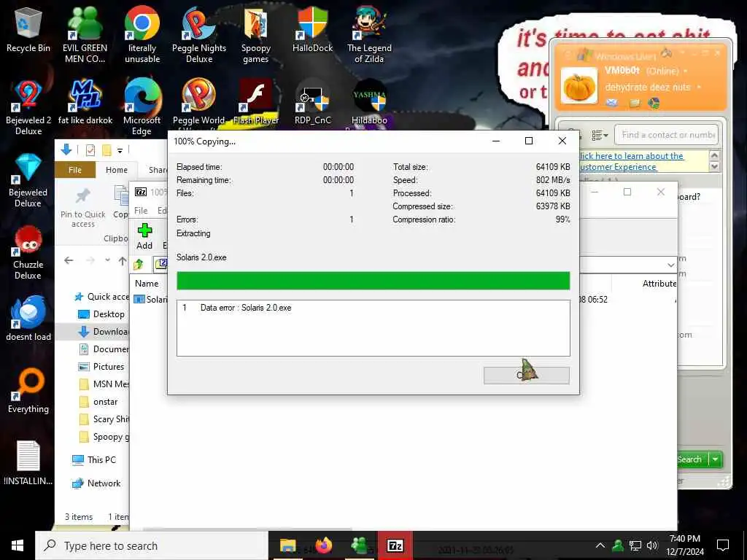Open the VM0b0t online status dropdown
The height and width of the screenshot is (560, 747).
(686, 71)
